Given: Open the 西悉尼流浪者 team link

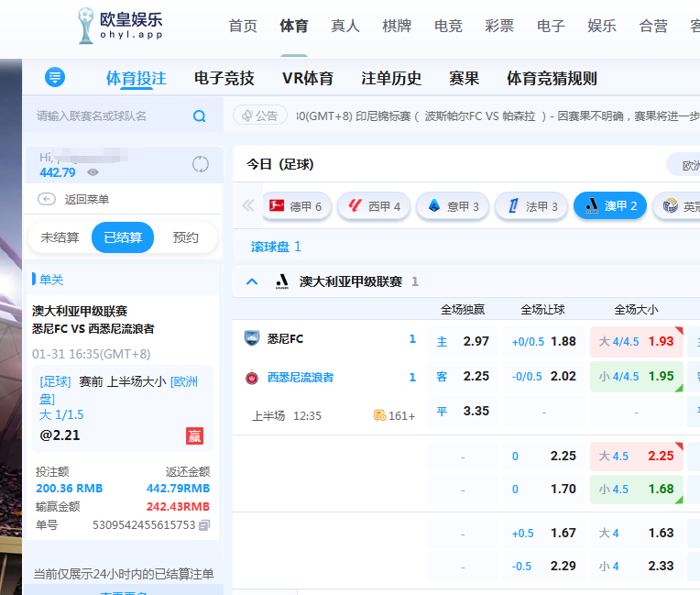Looking at the screenshot, I should (300, 377).
